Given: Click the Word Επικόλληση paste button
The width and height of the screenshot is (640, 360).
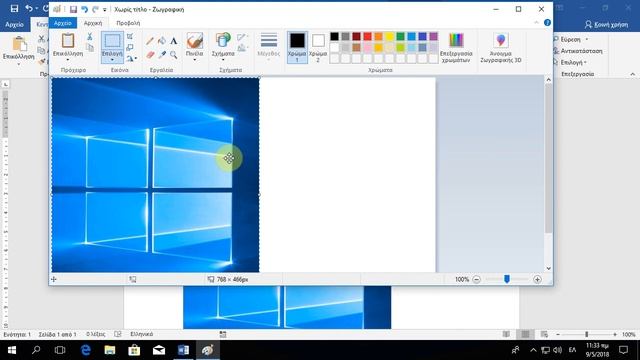Looking at the screenshot, I should point(18,49).
